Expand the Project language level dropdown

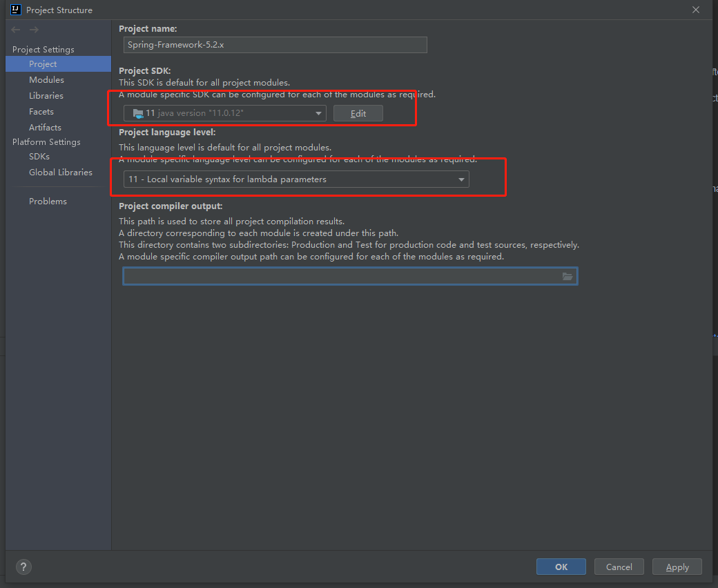[296, 179]
